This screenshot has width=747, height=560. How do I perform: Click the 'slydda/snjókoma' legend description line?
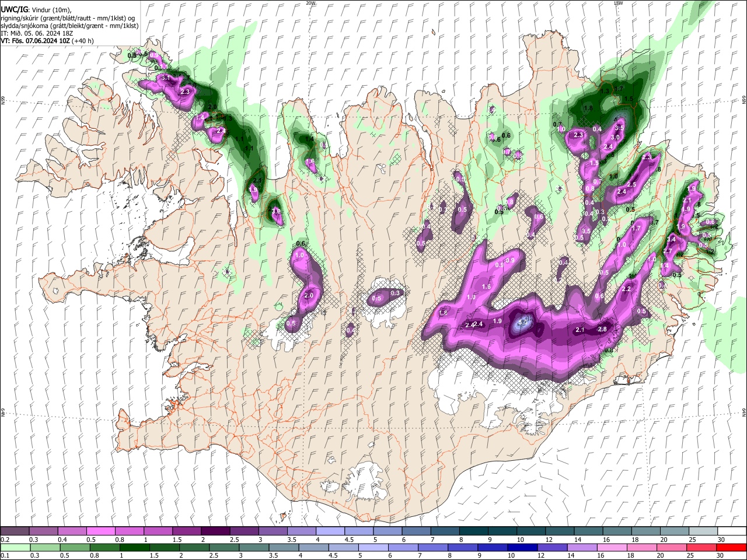tap(69, 26)
